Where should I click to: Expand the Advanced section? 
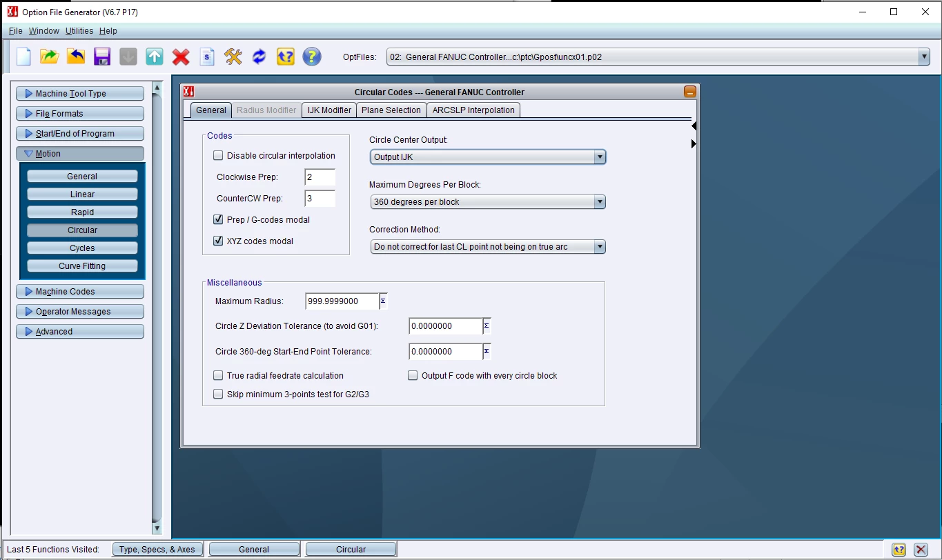click(x=80, y=332)
